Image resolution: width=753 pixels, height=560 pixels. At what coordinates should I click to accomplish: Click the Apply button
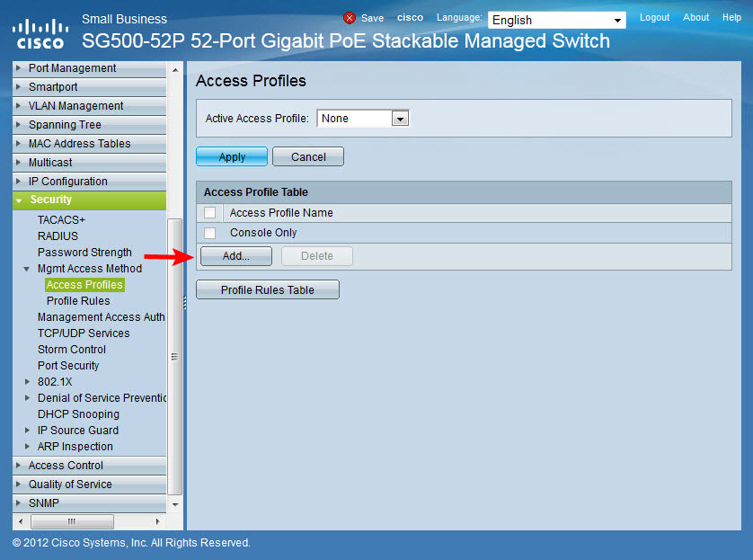(x=232, y=156)
